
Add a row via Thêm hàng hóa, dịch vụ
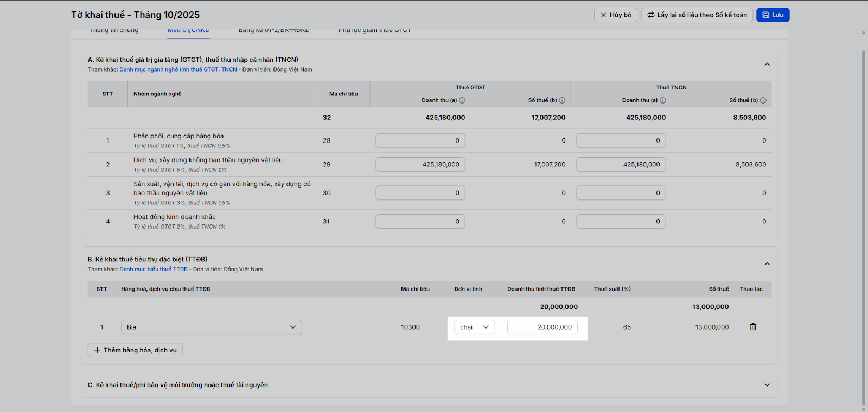[x=135, y=350]
